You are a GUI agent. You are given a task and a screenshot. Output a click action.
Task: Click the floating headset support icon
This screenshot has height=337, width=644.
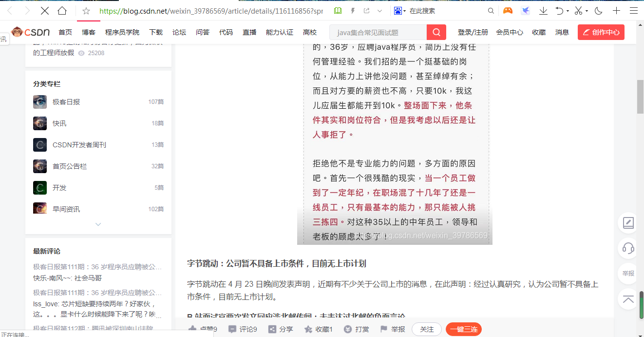pyautogui.click(x=628, y=248)
